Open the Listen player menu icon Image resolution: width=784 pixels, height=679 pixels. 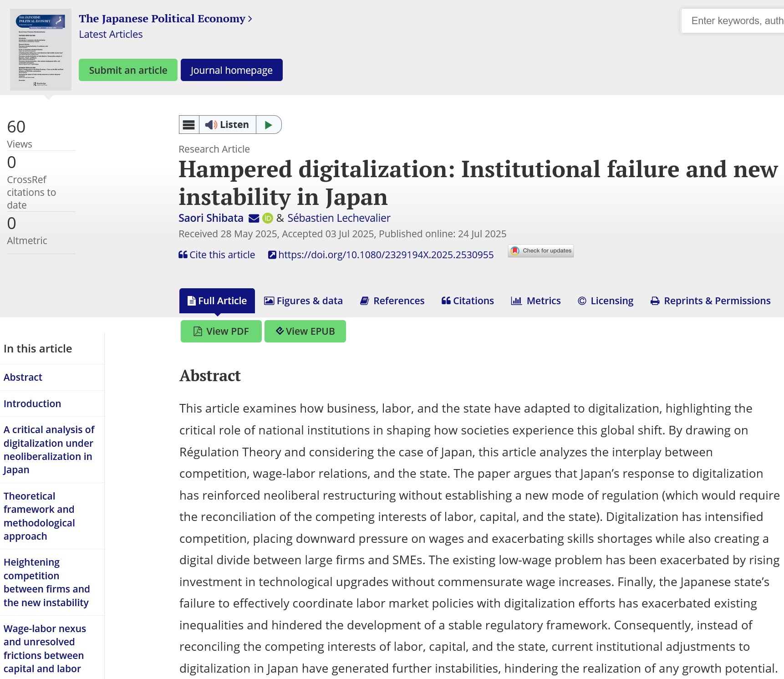coord(189,125)
